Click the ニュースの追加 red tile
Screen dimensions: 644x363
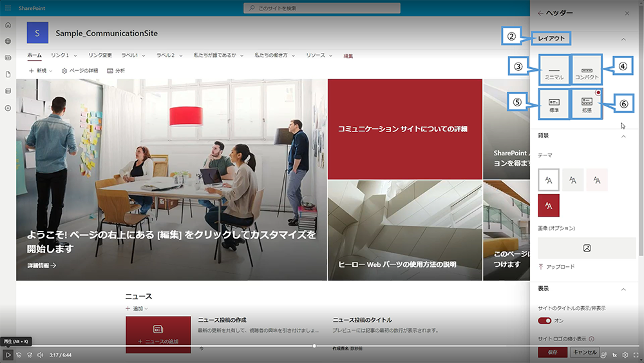click(158, 335)
